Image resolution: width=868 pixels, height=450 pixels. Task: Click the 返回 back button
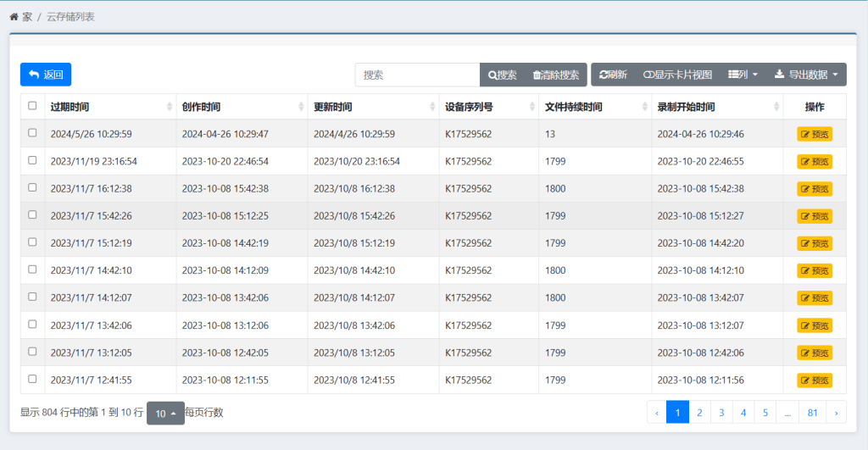[x=46, y=75]
